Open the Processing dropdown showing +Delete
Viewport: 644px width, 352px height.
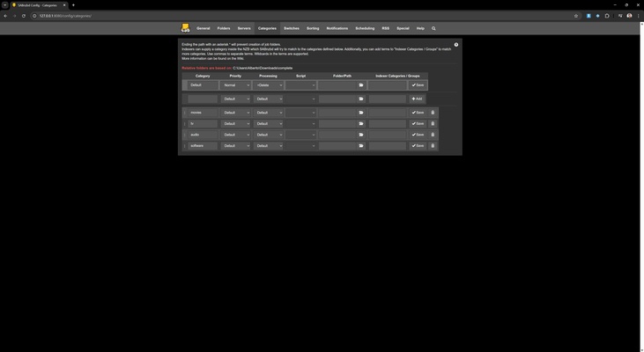point(268,85)
